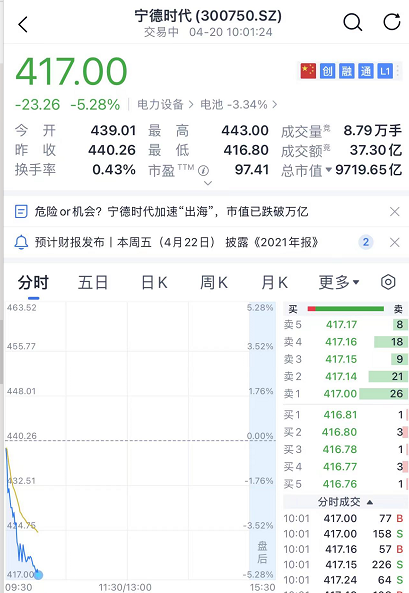Switch to the 日K tab
The width and height of the screenshot is (409, 593).
[154, 283]
